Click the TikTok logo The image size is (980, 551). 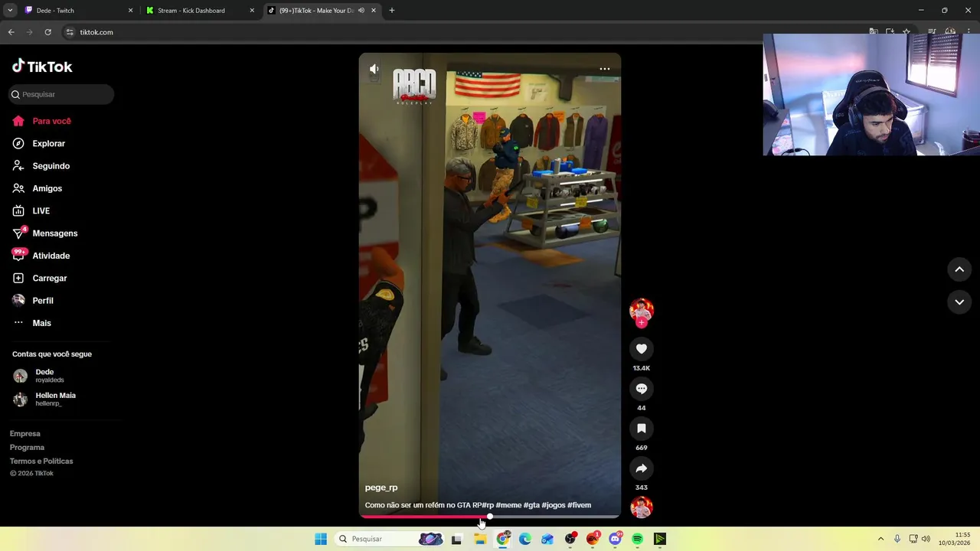(42, 67)
